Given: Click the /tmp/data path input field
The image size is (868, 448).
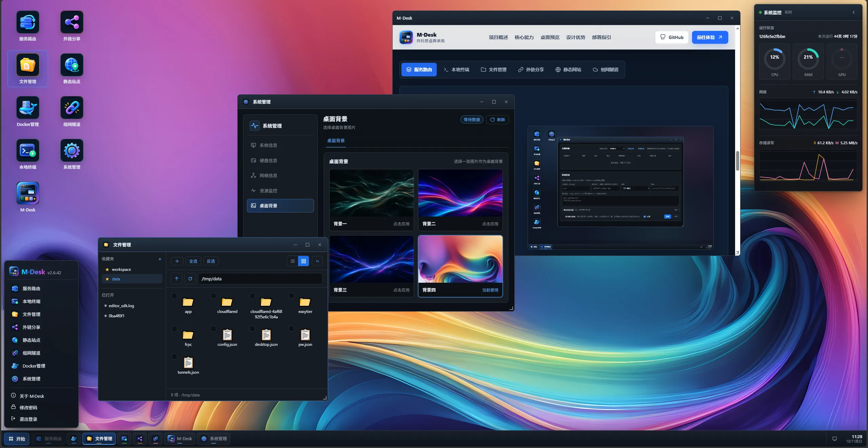Looking at the screenshot, I should tap(260, 279).
